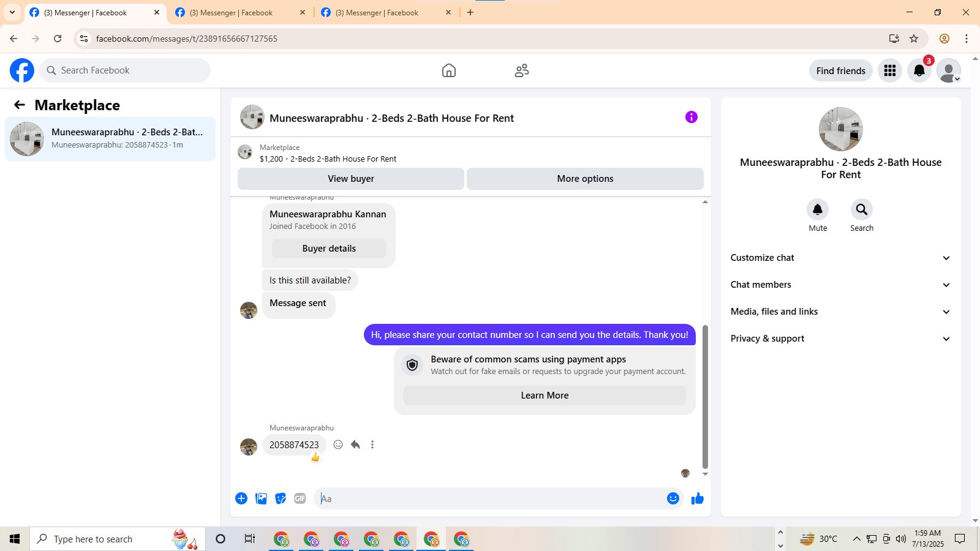Screen dimensions: 980x551
Task: Open the volume control in system tray
Action: pyautogui.click(x=900, y=539)
